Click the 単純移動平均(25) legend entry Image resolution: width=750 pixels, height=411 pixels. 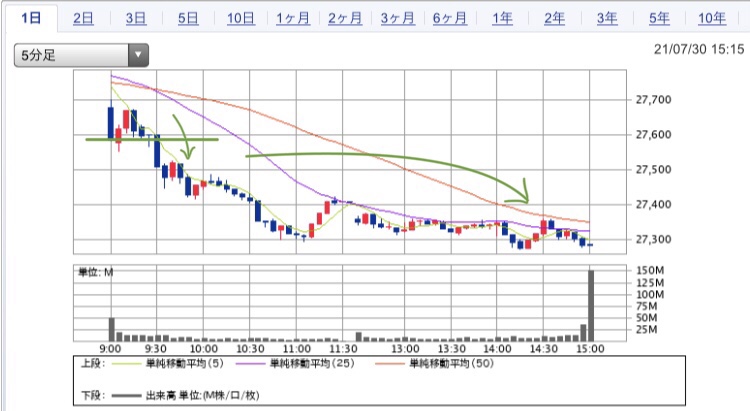click(312, 364)
